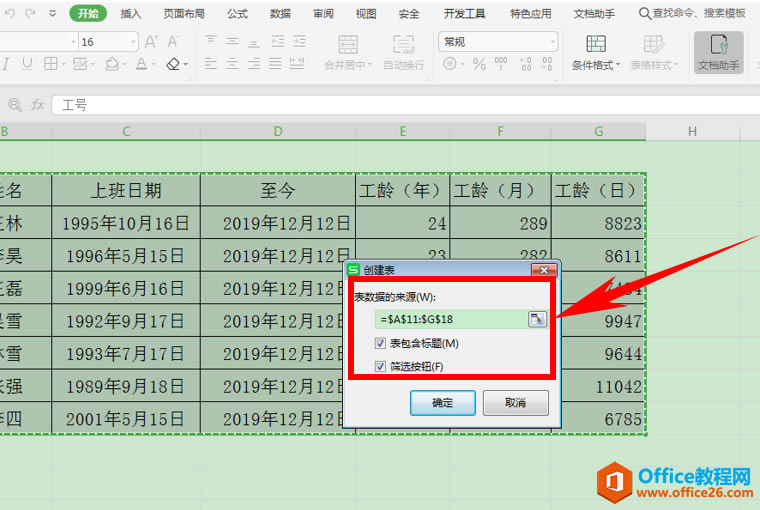
Task: Click the percent style icon
Action: (x=479, y=64)
